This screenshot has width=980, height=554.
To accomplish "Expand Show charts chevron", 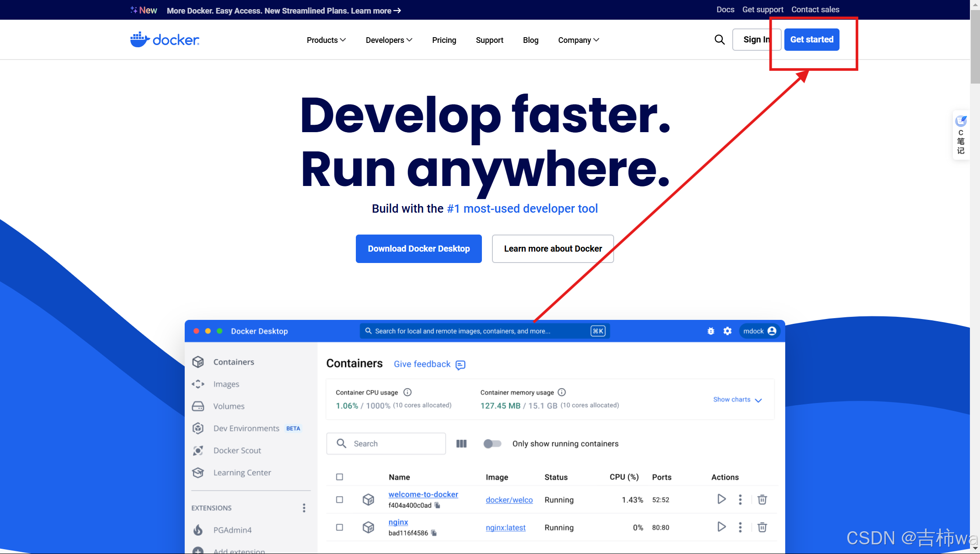I will pos(758,400).
